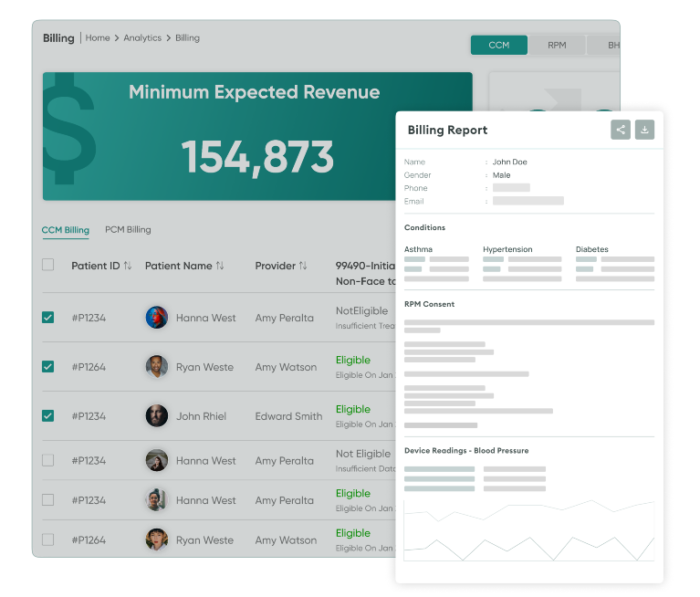Click Ryan Weste's avatar in second row
The width and height of the screenshot is (700, 597).
[x=156, y=367]
